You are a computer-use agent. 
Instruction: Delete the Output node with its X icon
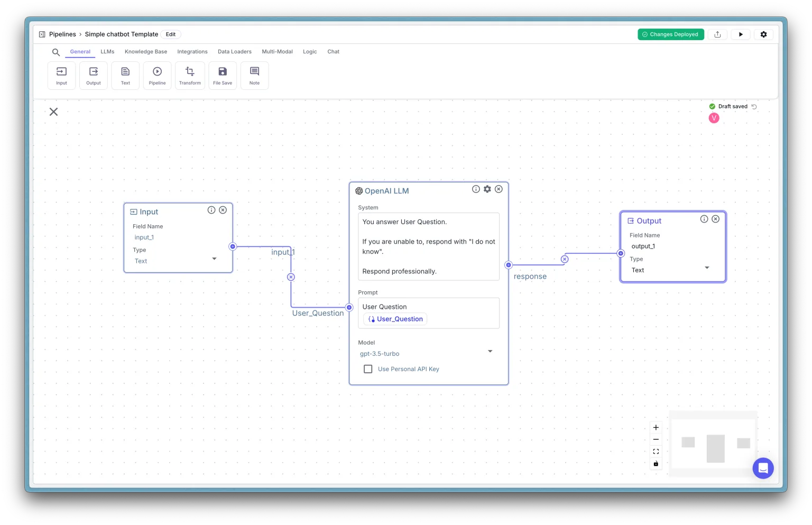pyautogui.click(x=715, y=219)
